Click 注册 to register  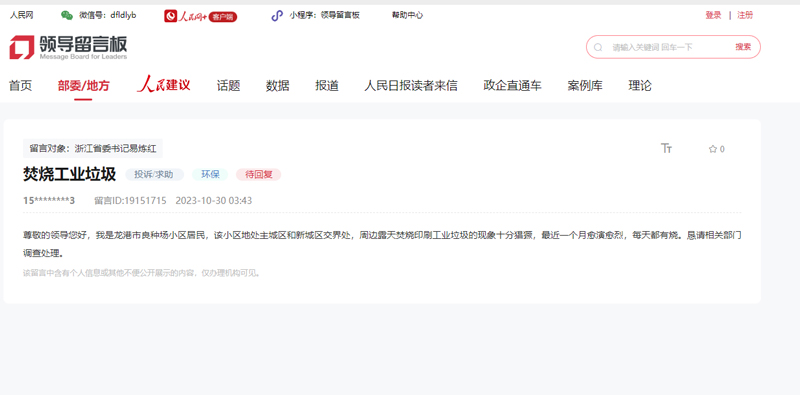click(x=745, y=15)
